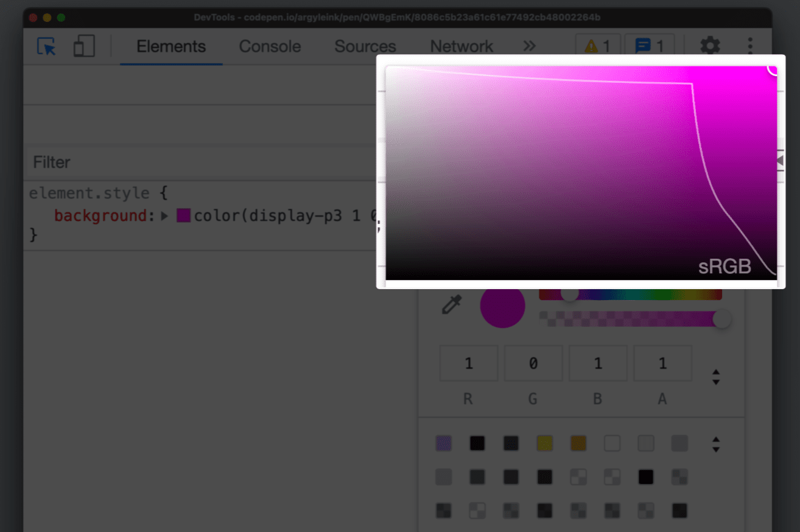Click the Network tab
The image size is (800, 532).
pyautogui.click(x=461, y=46)
